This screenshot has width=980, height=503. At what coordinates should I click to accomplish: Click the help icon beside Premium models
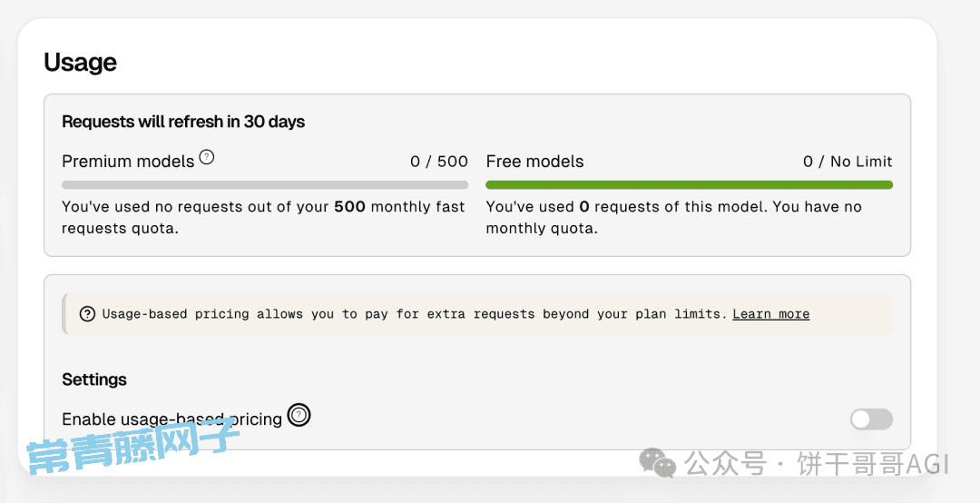click(x=207, y=157)
